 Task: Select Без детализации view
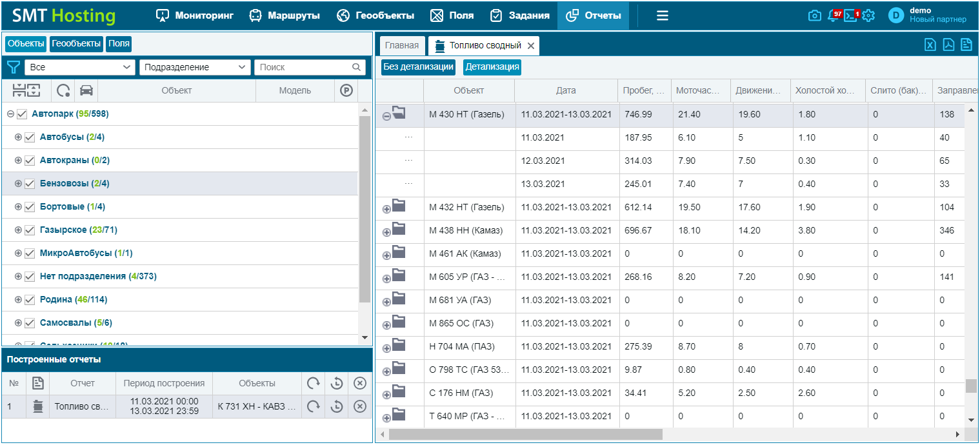click(x=418, y=67)
